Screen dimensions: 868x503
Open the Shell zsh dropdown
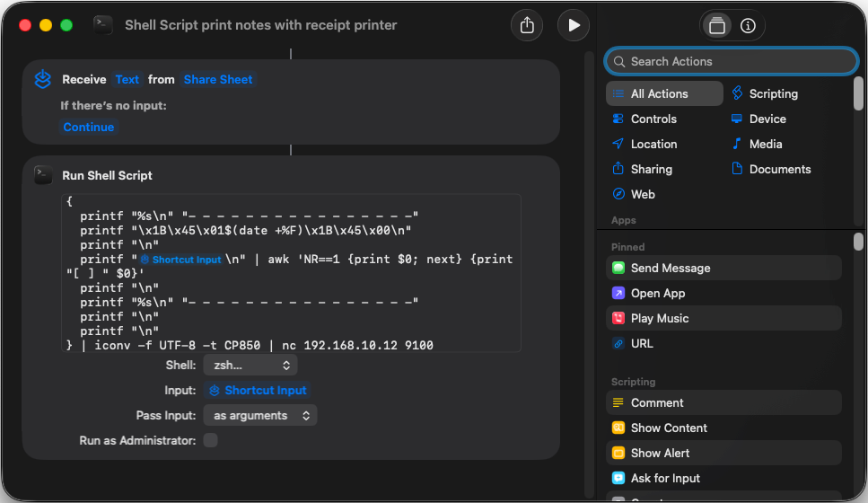point(250,366)
